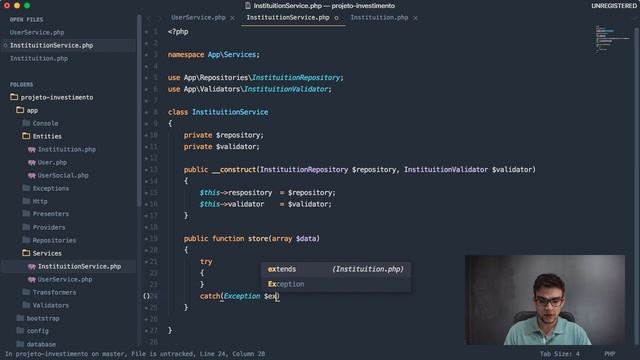
Task: Open UserService.php tab
Action: [198, 18]
